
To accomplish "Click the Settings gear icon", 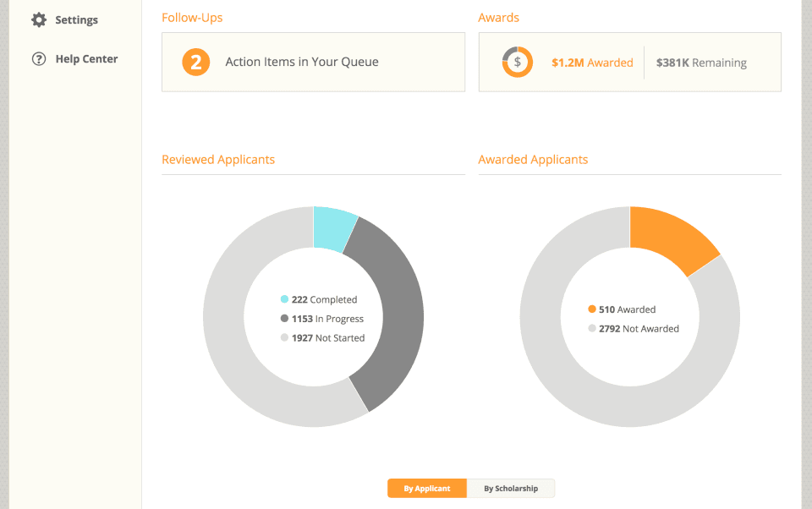I will point(38,19).
